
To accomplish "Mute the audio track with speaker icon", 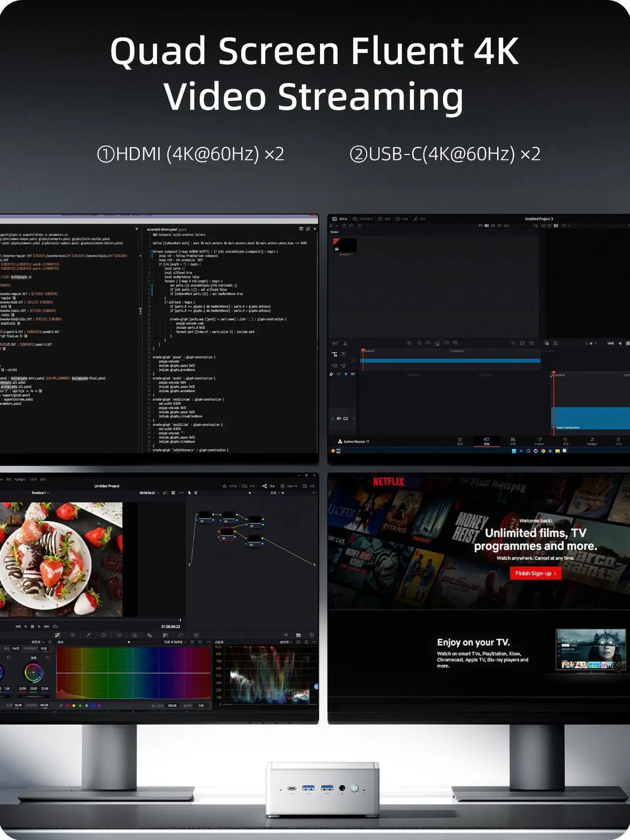I will [x=339, y=418].
